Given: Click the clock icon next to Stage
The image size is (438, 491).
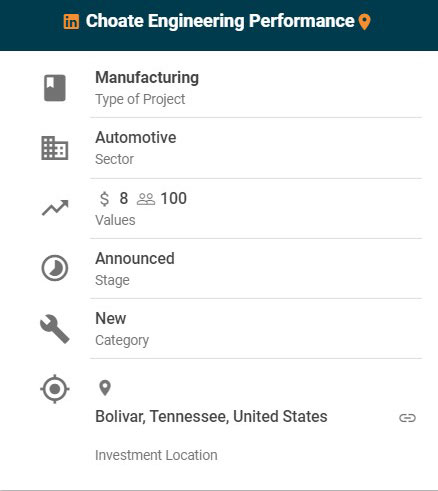Looking at the screenshot, I should (55, 268).
